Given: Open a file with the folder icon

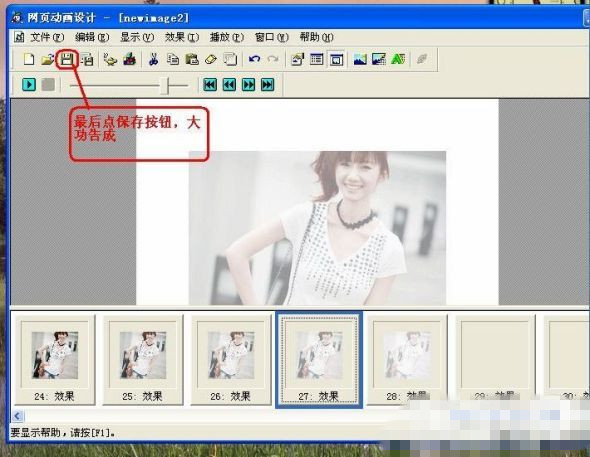Looking at the screenshot, I should pyautogui.click(x=48, y=59).
